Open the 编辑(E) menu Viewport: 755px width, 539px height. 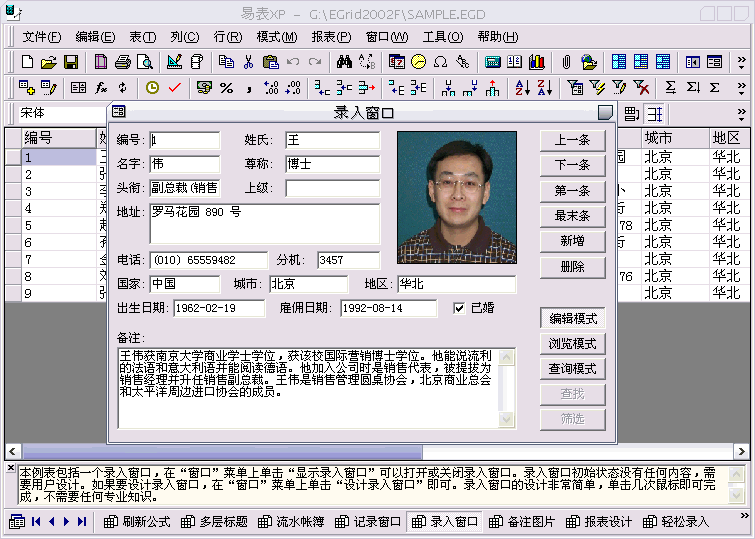click(x=95, y=37)
